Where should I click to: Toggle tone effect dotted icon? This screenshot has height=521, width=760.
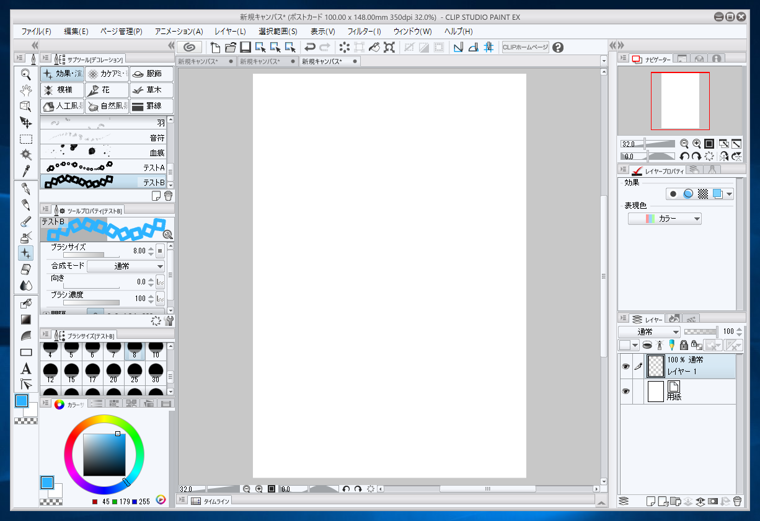point(702,194)
